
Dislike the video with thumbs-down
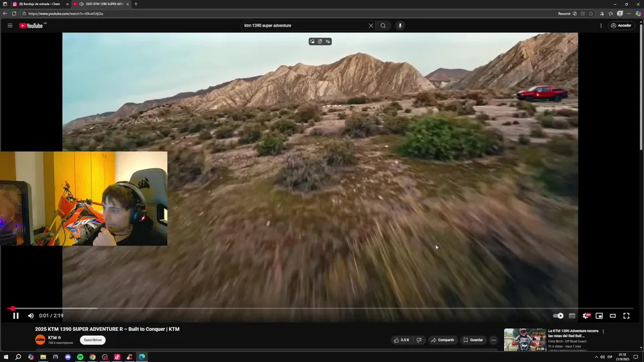tap(419, 340)
